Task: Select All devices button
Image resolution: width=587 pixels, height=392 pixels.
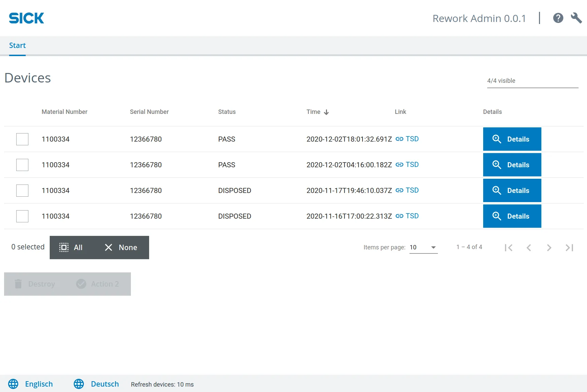Action: coord(71,247)
